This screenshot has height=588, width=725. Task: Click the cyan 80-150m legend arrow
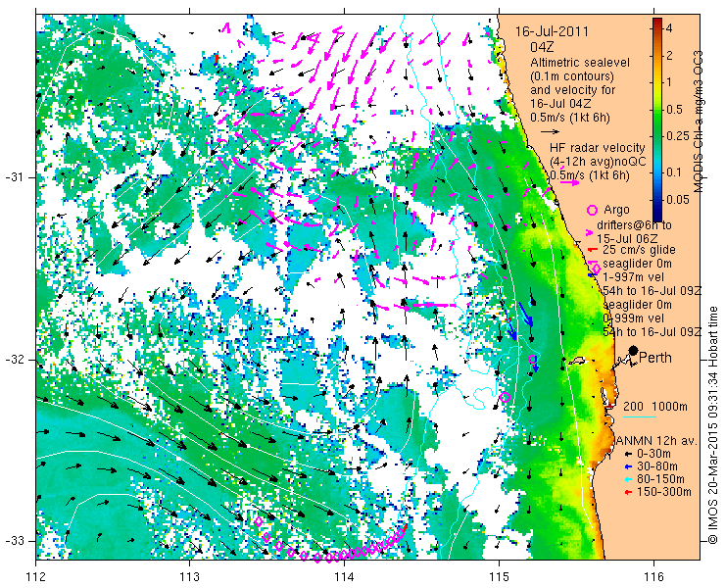click(628, 479)
